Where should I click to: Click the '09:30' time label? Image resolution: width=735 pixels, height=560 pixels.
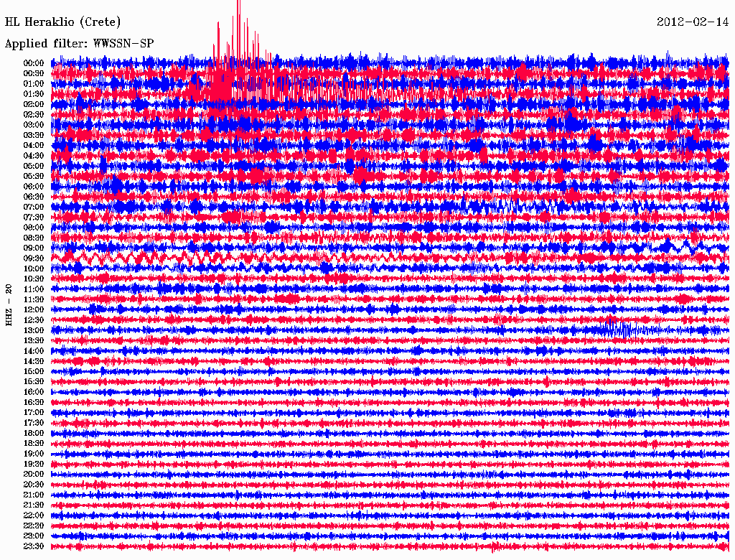pyautogui.click(x=34, y=259)
